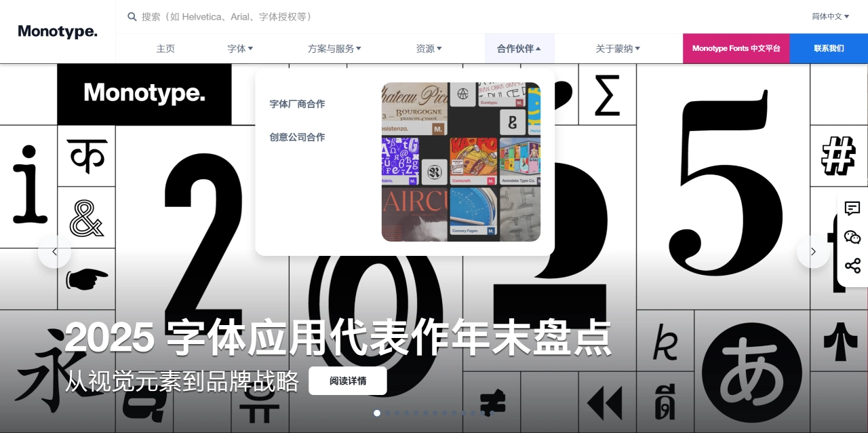Click the search magnifier icon
The height and width of the screenshot is (433, 868).
[x=132, y=16]
